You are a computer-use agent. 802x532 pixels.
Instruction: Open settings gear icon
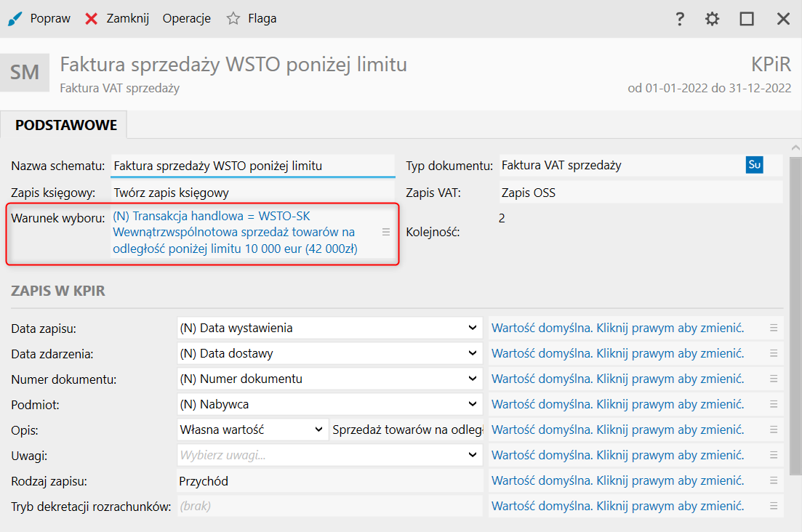[x=713, y=19]
